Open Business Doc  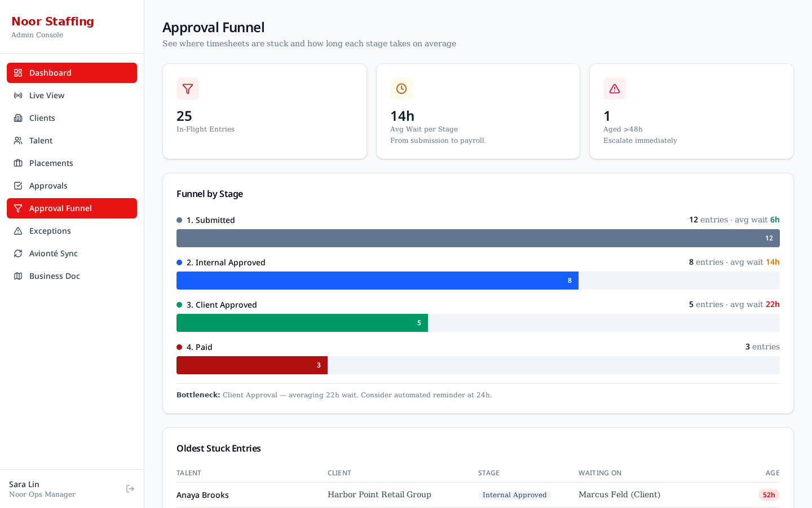(x=72, y=276)
